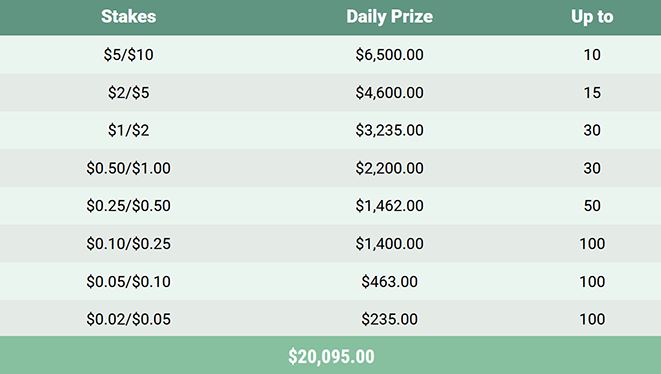Click the $463.00 daily prize
661x374 pixels.
(390, 281)
